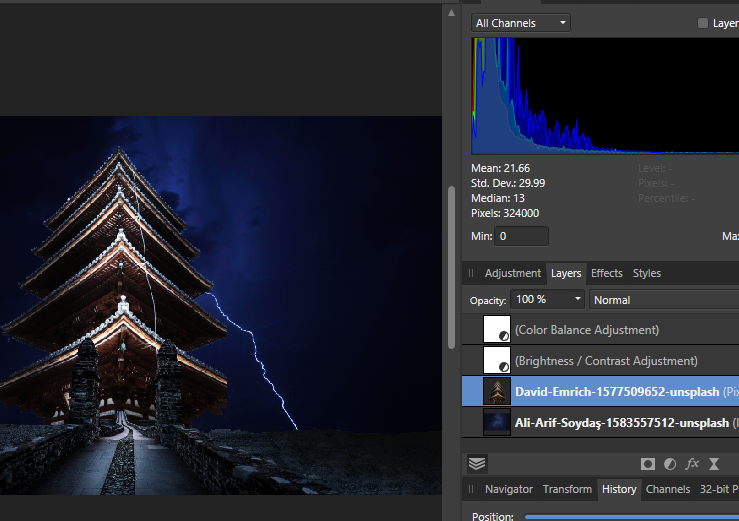Select the Brightness / Contrast Adjustment layer
Viewport: 739px width, 521px height.
coord(600,361)
